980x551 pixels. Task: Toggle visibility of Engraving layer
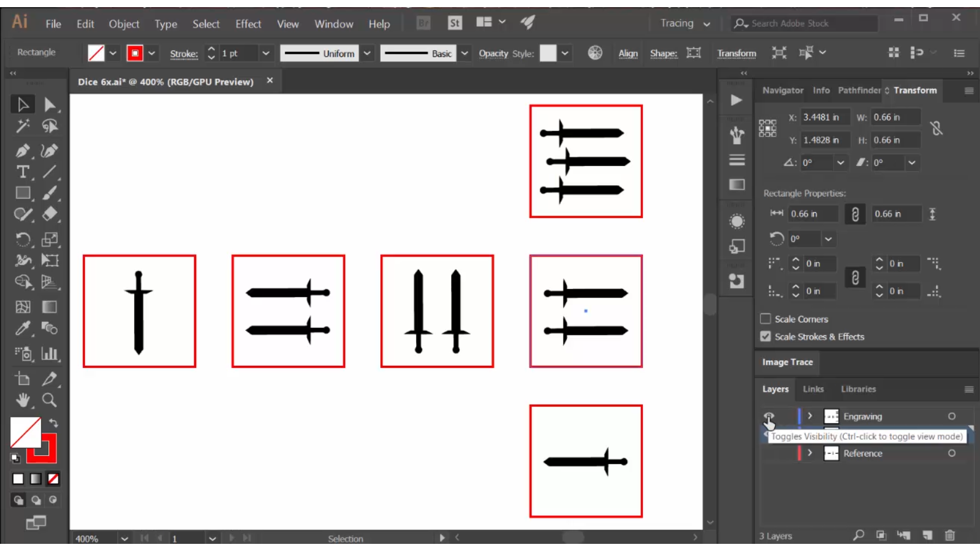[x=769, y=416]
